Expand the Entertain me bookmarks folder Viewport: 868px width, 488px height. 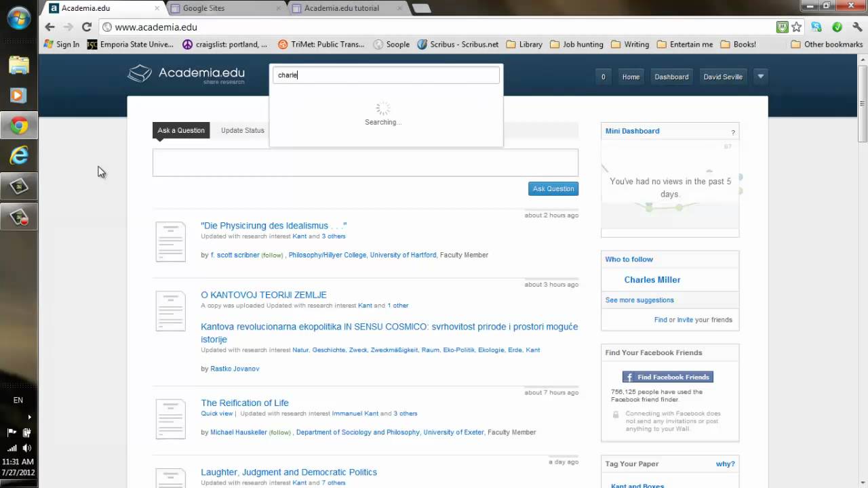pyautogui.click(x=684, y=44)
